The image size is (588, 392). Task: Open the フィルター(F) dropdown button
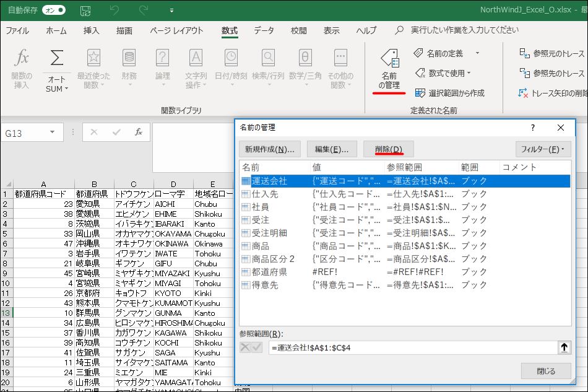click(543, 149)
